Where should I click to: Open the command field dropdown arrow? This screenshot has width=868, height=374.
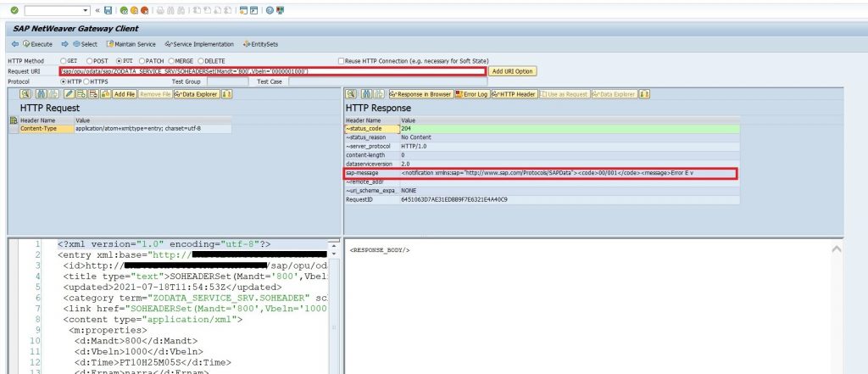[x=86, y=10]
